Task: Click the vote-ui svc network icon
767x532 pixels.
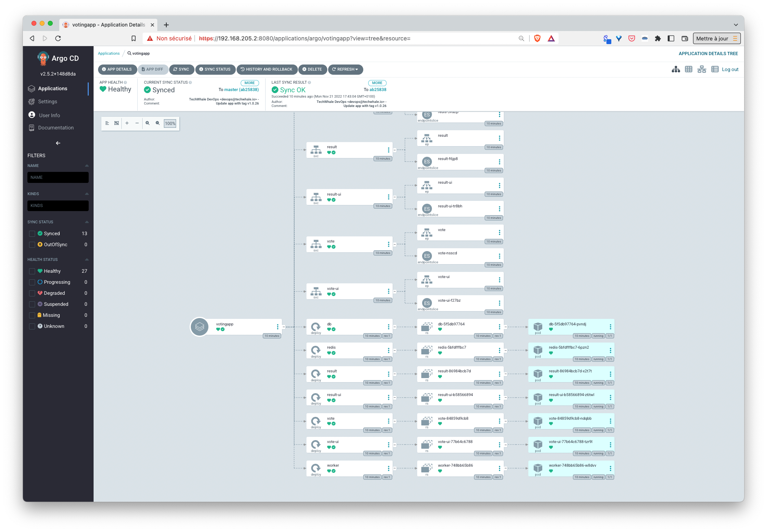Action: pos(316,291)
